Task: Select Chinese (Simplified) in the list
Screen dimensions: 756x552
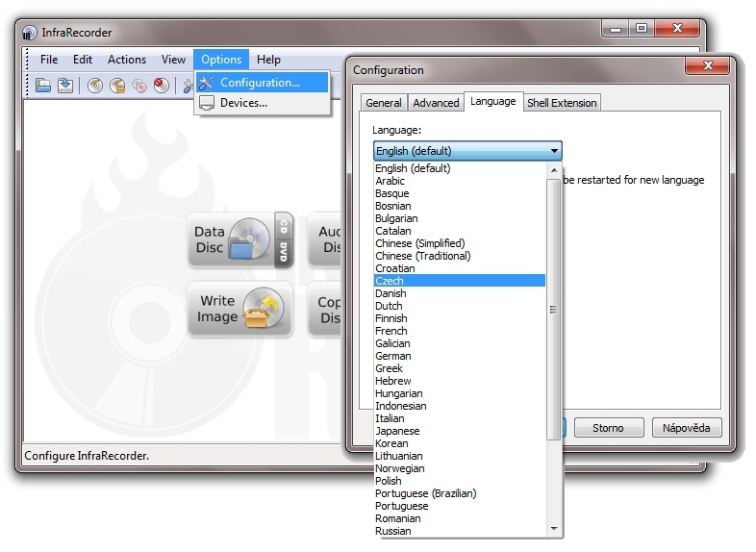Action: (x=460, y=243)
